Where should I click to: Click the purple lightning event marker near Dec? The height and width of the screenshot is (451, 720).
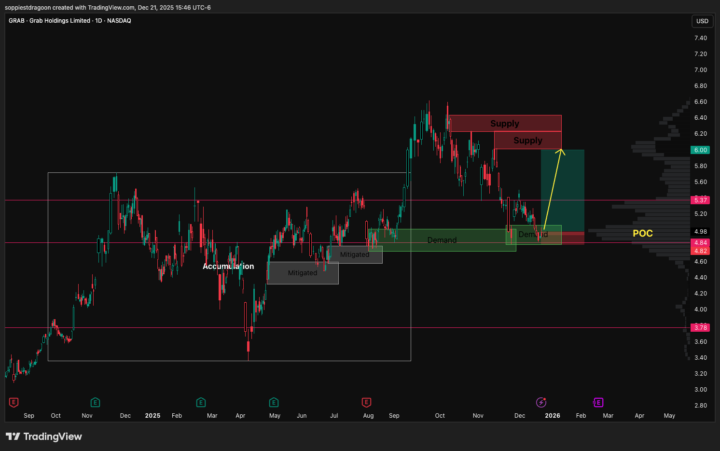(542, 402)
